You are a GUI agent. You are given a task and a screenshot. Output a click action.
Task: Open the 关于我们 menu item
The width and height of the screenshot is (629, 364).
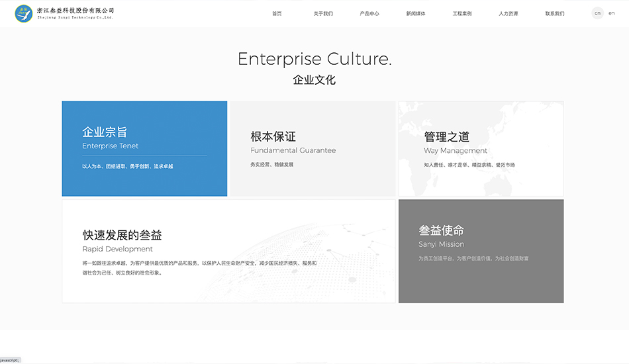323,13
